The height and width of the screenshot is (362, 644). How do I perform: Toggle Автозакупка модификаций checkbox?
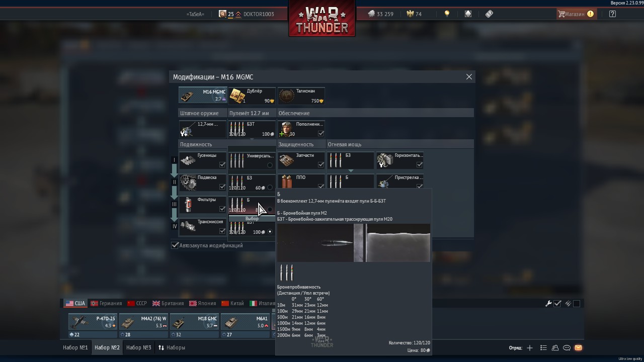[x=175, y=245]
